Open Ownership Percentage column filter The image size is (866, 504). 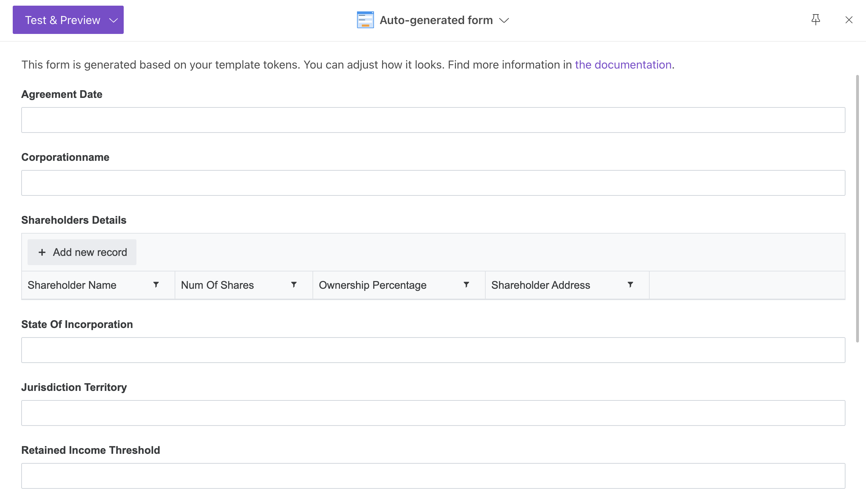pos(466,285)
